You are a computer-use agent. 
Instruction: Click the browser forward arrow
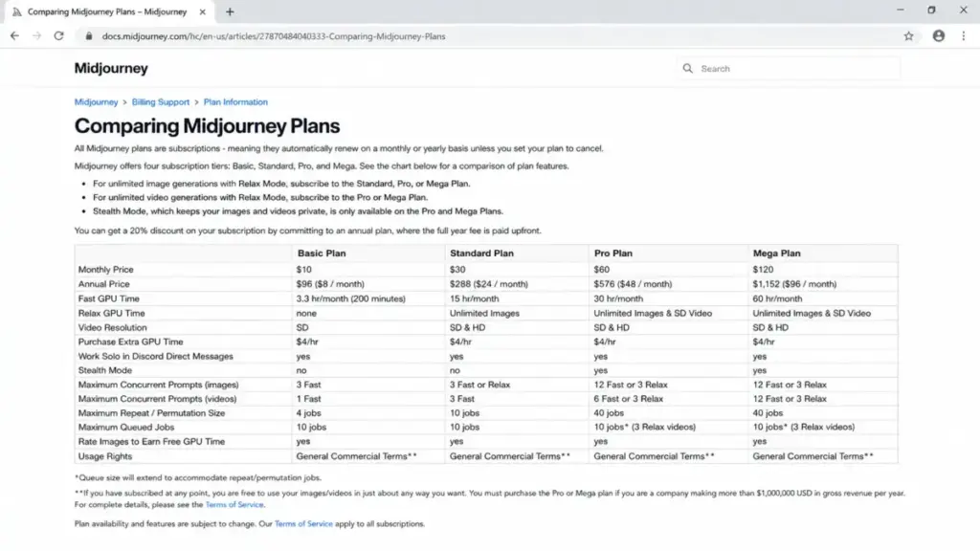coord(37,36)
